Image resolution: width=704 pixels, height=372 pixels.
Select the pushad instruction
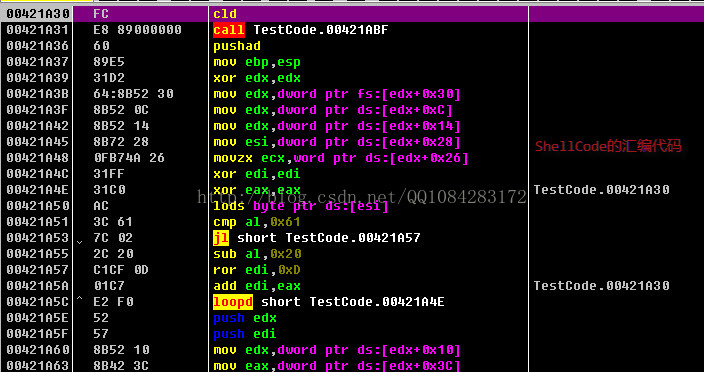(237, 46)
